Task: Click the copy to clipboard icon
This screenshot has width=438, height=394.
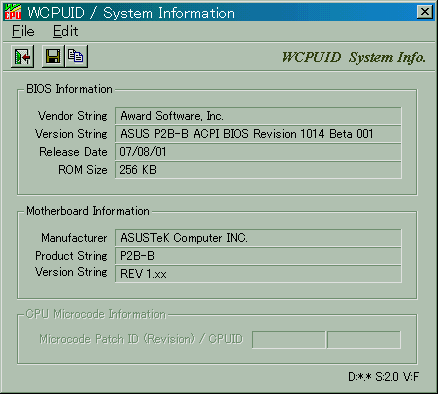Action: point(76,56)
